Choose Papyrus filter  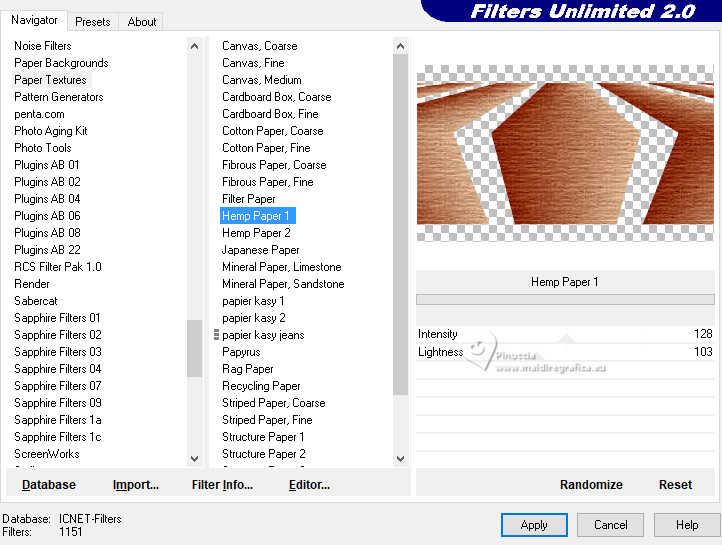tap(241, 352)
